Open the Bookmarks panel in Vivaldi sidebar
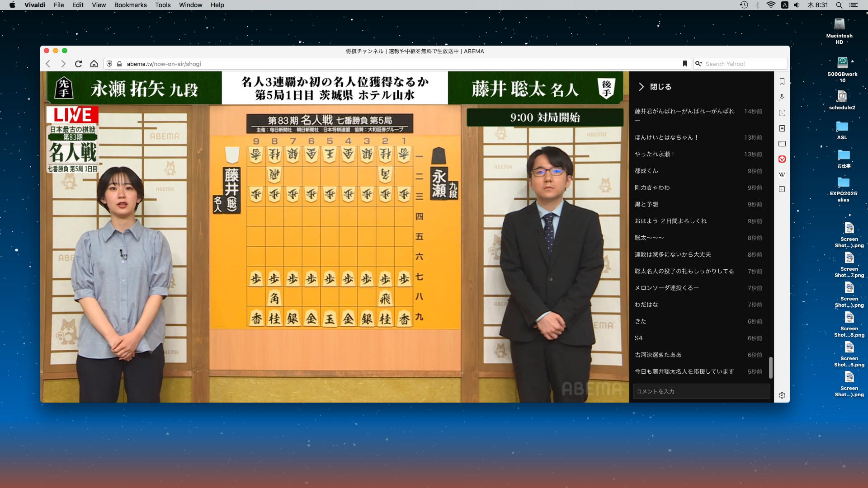The height and width of the screenshot is (488, 868). 782,82
